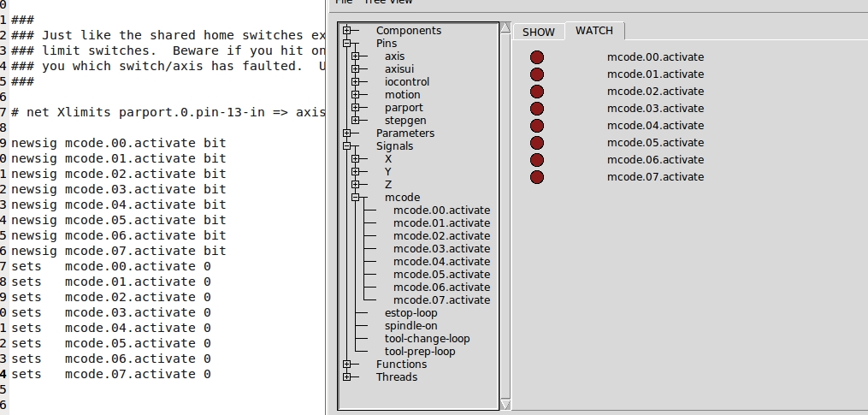Select the estop-loop signal
The height and width of the screenshot is (415, 868).
410,312
